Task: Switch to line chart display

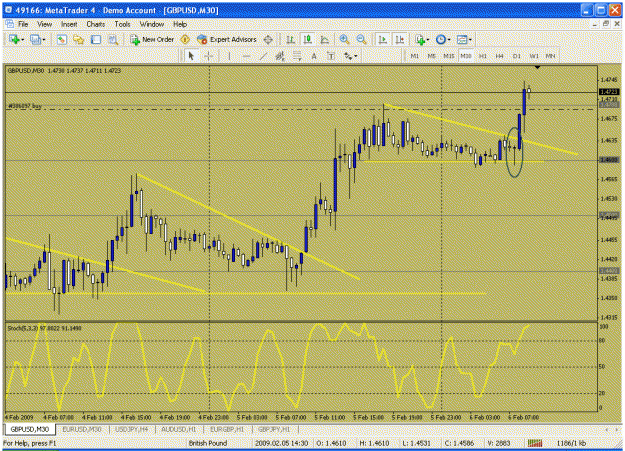Action: [325, 39]
